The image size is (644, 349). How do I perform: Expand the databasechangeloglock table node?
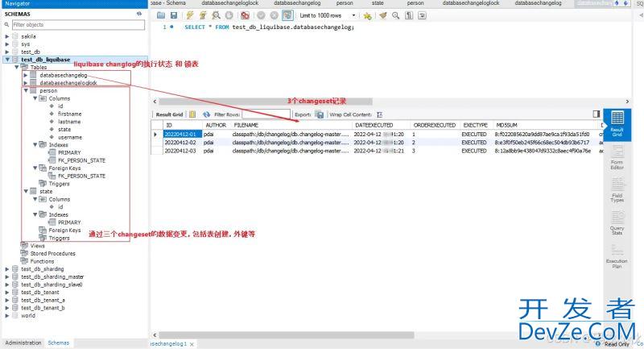[26, 83]
